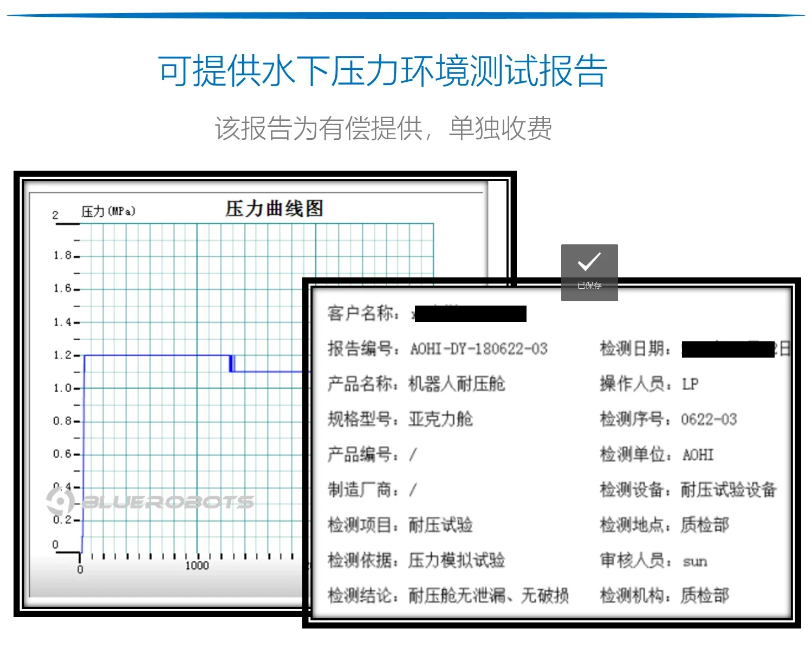Screen dimensions: 812x648
Task: Click product name 机器人耐压舱
Action: [x=457, y=384]
